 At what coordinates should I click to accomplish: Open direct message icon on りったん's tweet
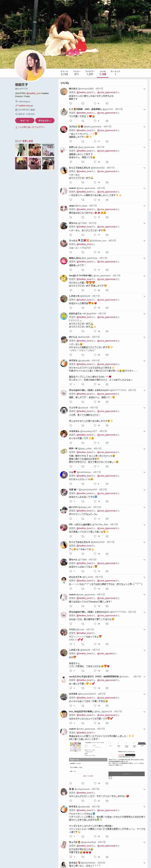point(107,252)
